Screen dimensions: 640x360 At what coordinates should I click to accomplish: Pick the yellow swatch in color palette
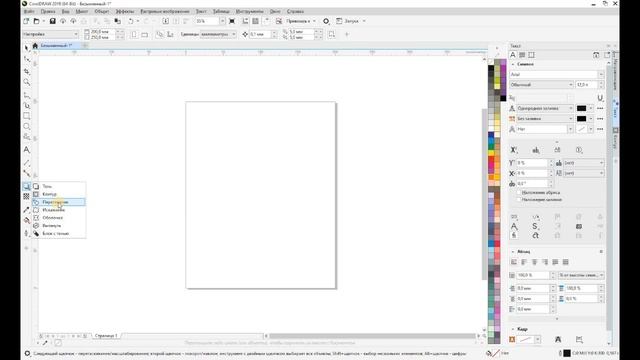click(491, 153)
